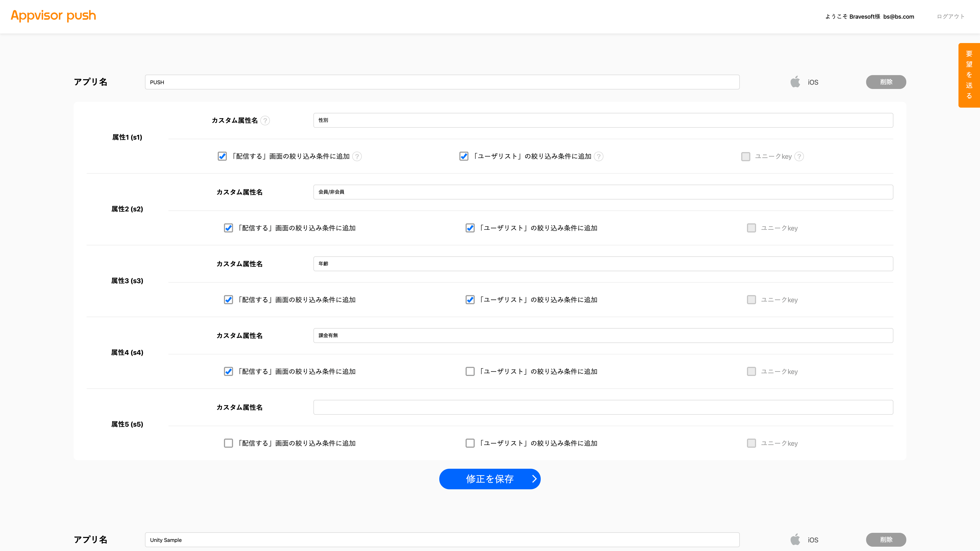Image resolution: width=980 pixels, height=551 pixels.
Task: Open 要望を送る side tab
Action: coord(969,75)
